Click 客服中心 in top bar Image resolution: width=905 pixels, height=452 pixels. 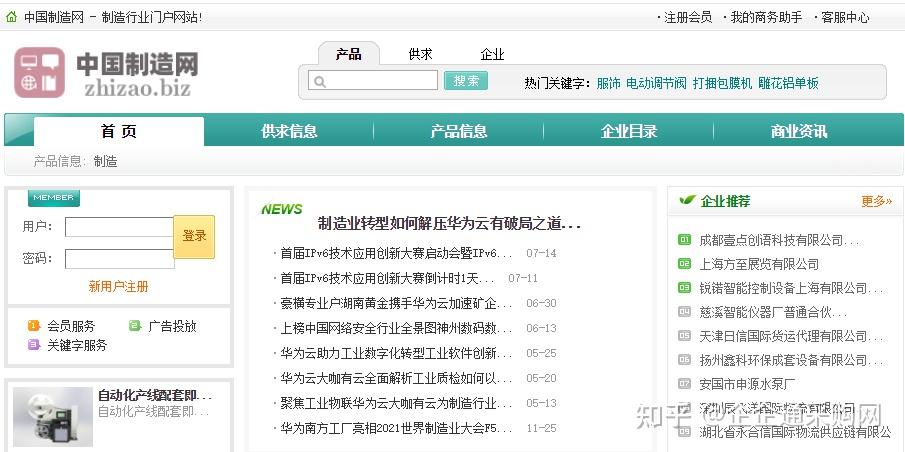coord(845,17)
